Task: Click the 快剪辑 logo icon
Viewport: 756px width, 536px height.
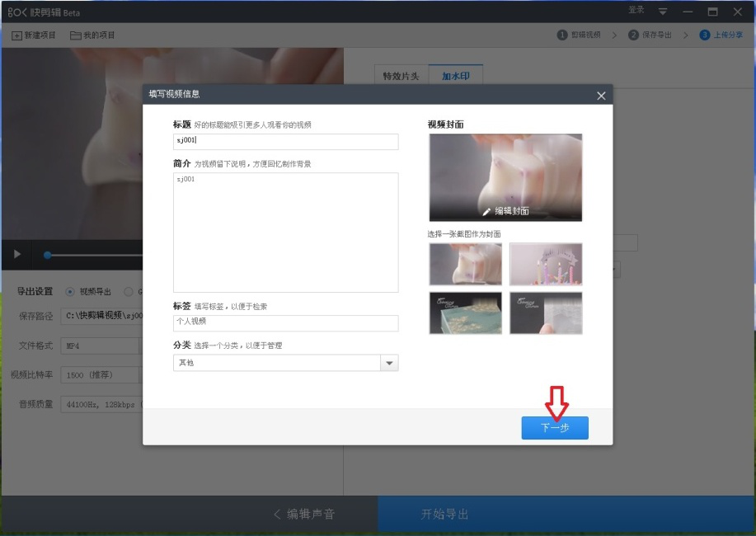Action: (16, 12)
